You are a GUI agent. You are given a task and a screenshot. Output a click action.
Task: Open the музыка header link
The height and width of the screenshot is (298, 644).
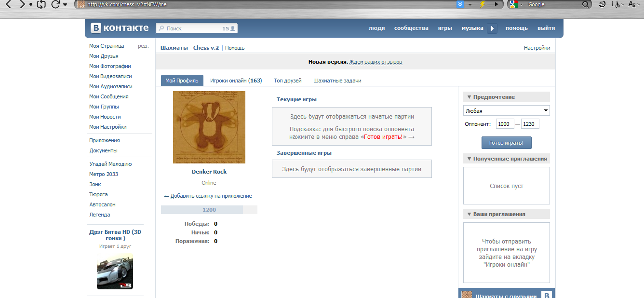point(472,28)
